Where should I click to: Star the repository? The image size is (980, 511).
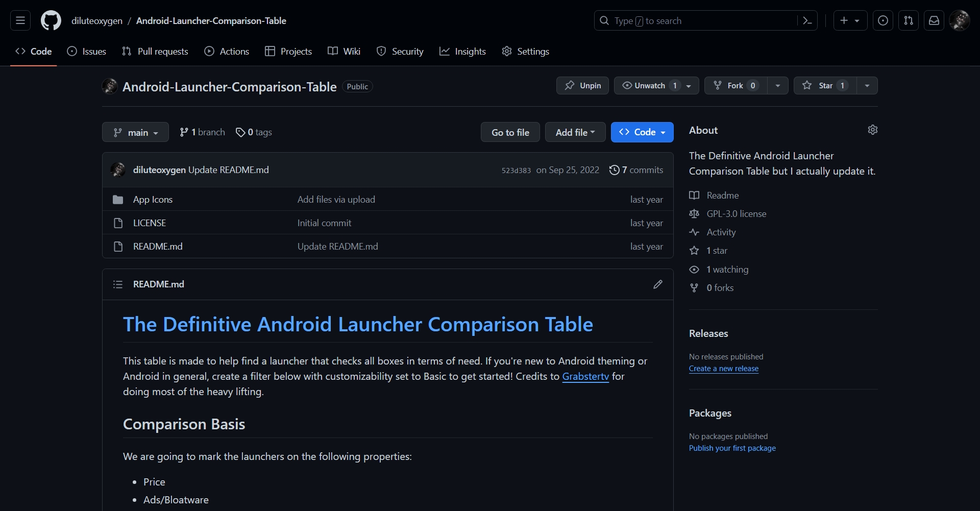[825, 85]
